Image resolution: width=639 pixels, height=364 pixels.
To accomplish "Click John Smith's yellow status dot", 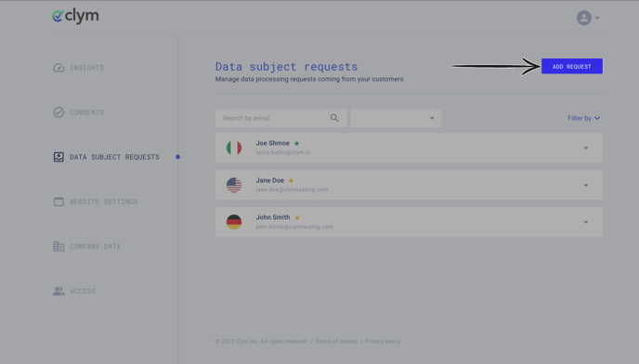I will (297, 217).
